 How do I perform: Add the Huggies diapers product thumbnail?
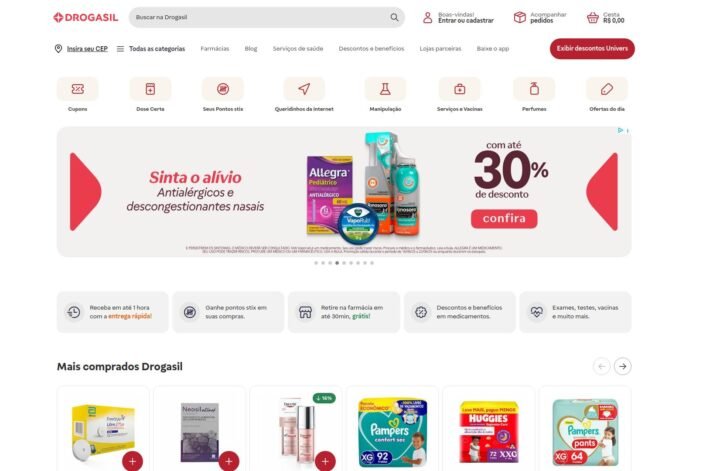click(x=489, y=432)
